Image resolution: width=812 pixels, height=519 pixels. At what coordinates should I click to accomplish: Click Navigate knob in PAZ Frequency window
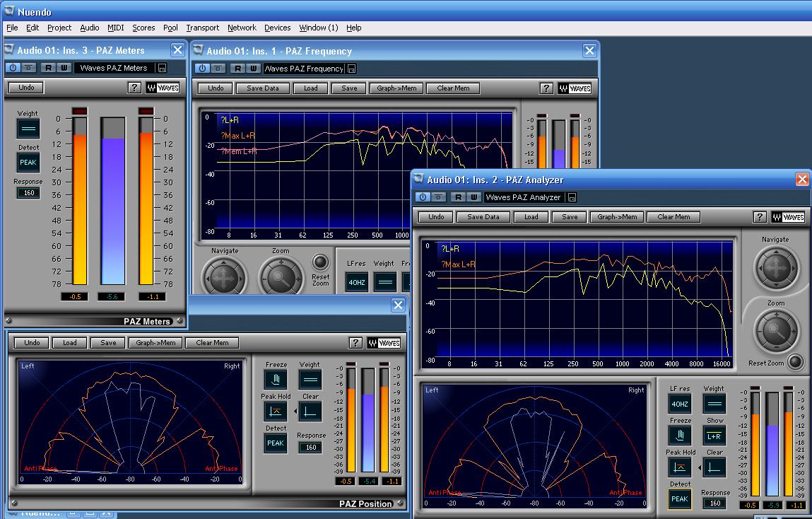(x=223, y=279)
